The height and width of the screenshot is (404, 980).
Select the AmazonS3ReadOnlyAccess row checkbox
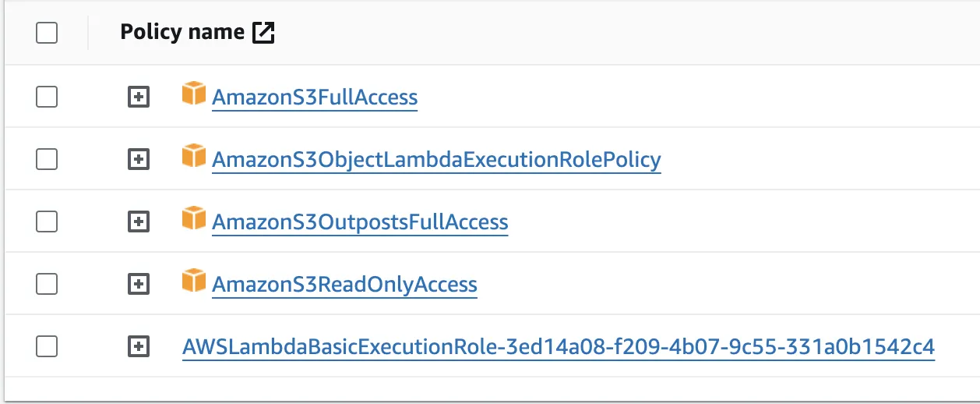tap(47, 284)
